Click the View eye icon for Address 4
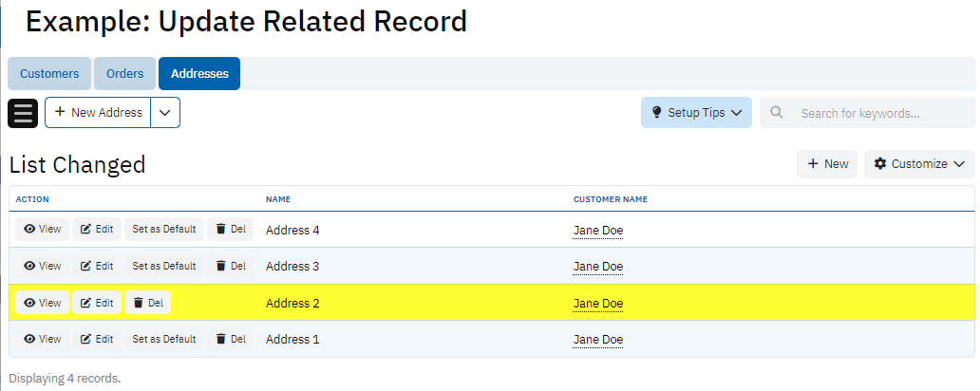The width and height of the screenshot is (980, 391). point(29,230)
